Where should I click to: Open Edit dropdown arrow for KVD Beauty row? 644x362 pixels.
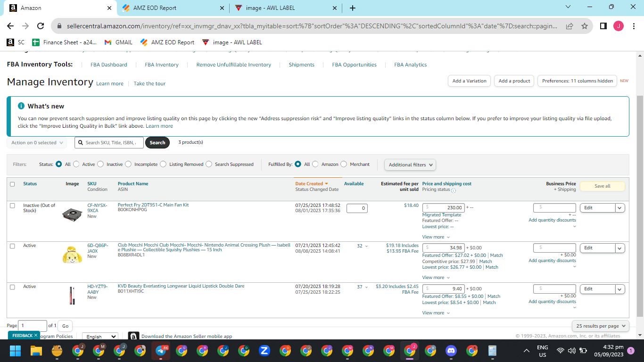[620, 289]
